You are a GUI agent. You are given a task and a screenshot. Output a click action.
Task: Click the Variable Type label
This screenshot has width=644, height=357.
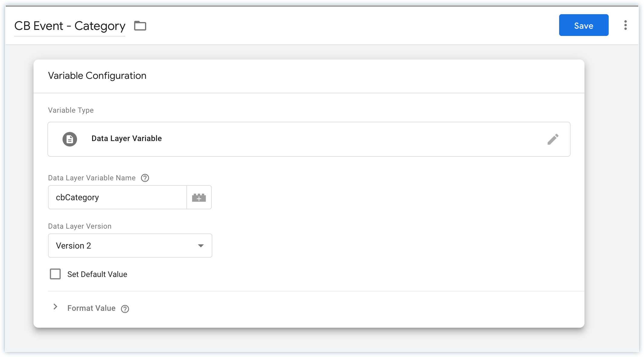point(71,110)
